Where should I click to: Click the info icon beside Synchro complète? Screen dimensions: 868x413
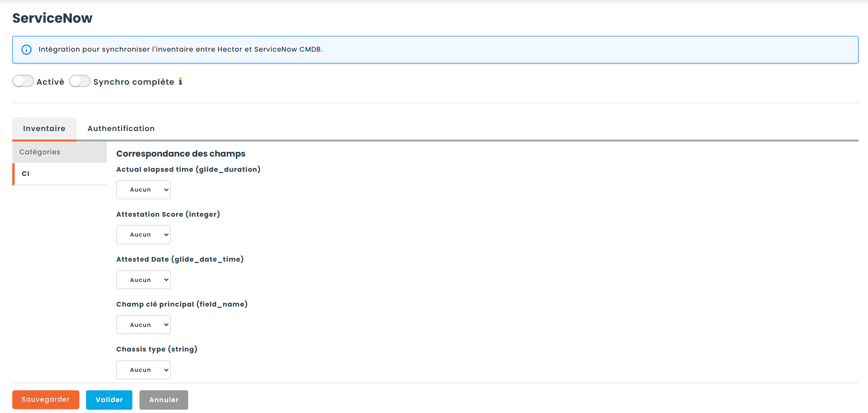coord(180,82)
